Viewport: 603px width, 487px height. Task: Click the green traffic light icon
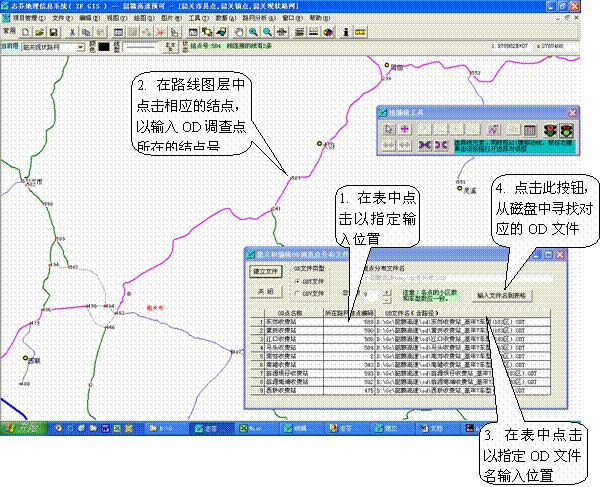(566, 130)
